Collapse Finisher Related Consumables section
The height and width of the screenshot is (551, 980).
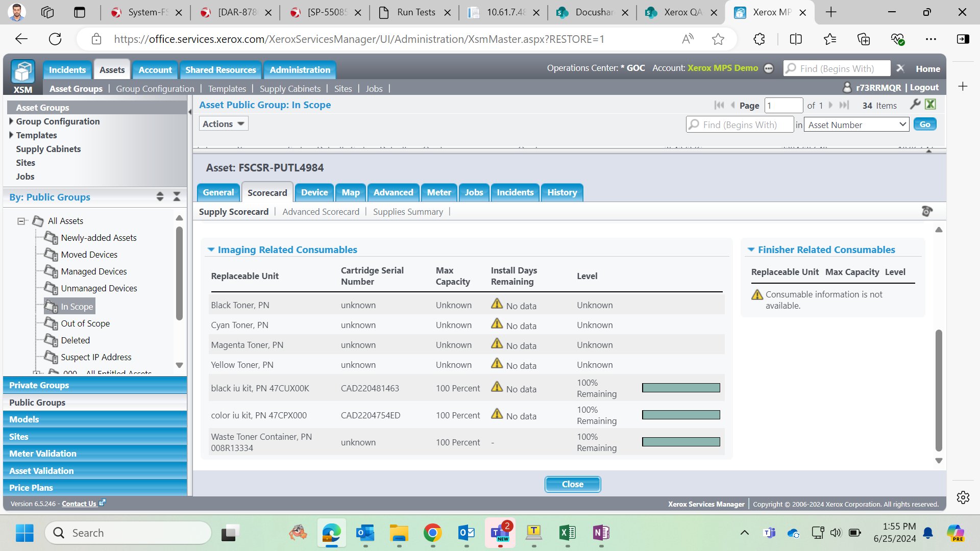(751, 249)
